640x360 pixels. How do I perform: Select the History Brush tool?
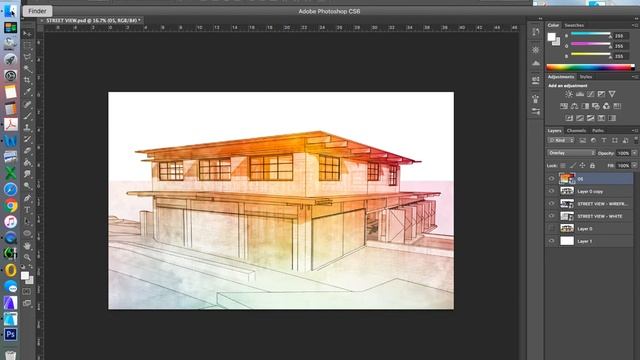point(27,139)
